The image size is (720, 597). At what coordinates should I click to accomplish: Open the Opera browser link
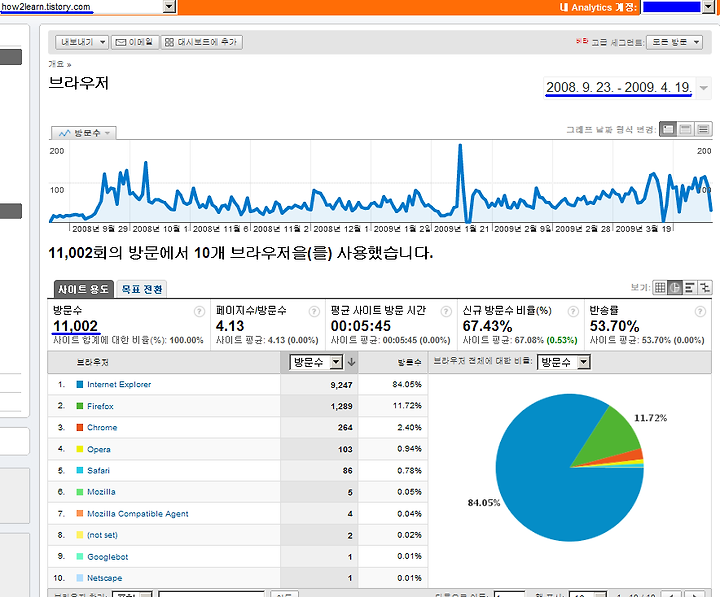(x=99, y=449)
